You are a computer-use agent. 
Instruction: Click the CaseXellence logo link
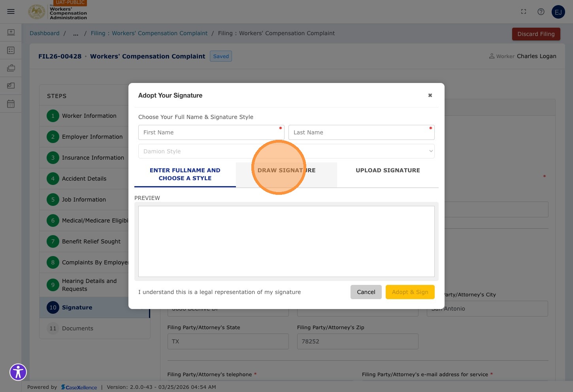point(79,387)
